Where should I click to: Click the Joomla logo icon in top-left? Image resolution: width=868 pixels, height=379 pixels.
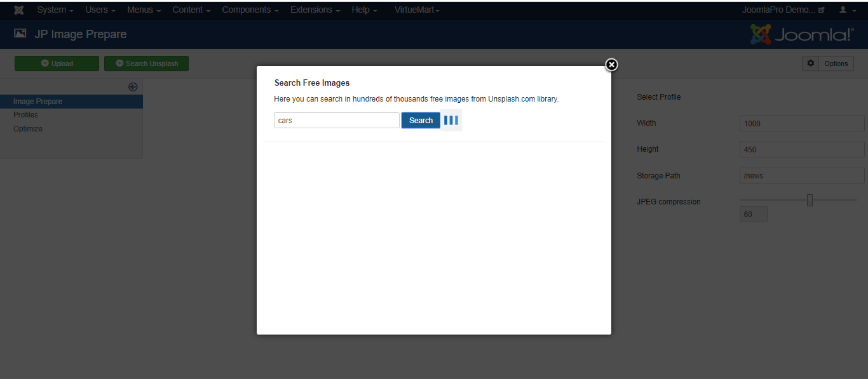coord(19,10)
